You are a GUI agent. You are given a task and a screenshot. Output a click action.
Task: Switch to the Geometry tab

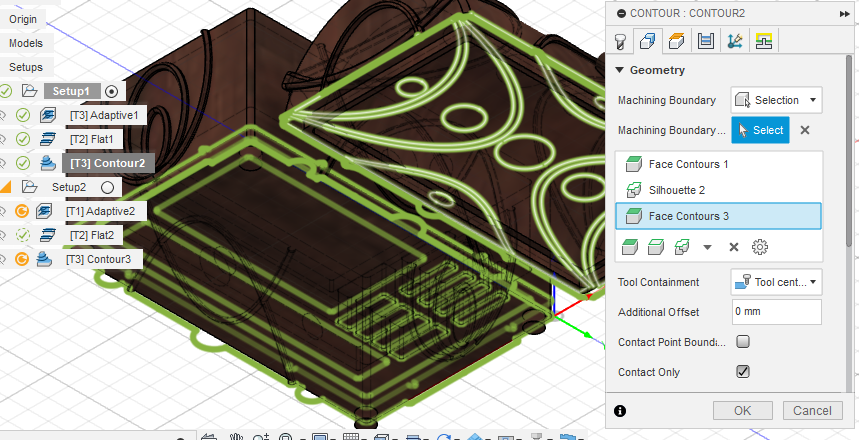[x=648, y=42]
